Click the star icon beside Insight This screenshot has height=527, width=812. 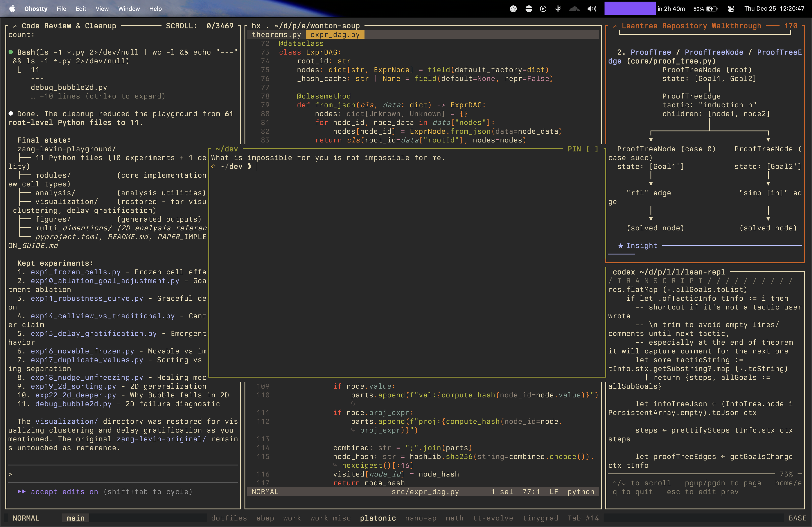pos(621,245)
